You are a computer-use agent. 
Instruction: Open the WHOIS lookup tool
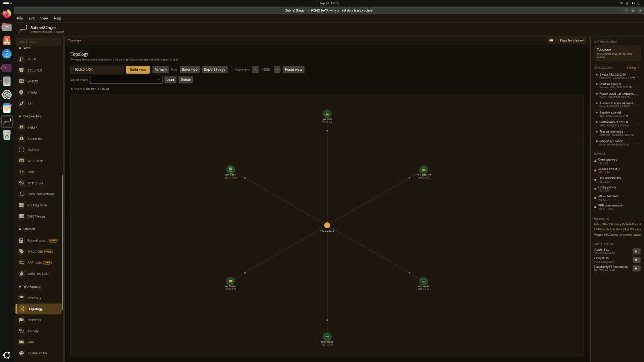click(x=39, y=81)
